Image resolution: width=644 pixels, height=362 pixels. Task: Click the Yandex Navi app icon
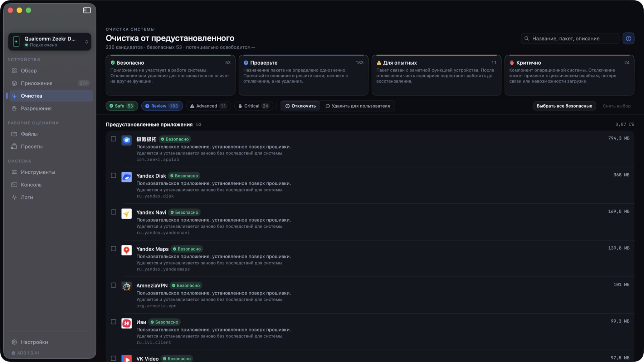126,214
